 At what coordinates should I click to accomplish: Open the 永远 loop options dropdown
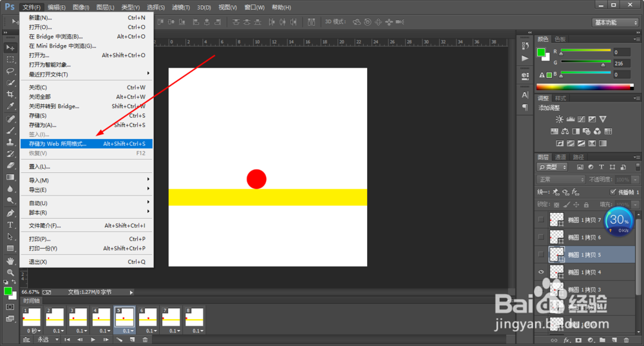48,340
